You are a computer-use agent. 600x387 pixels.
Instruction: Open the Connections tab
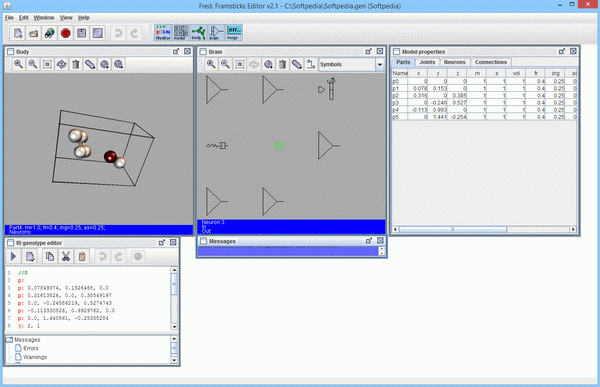pos(491,62)
